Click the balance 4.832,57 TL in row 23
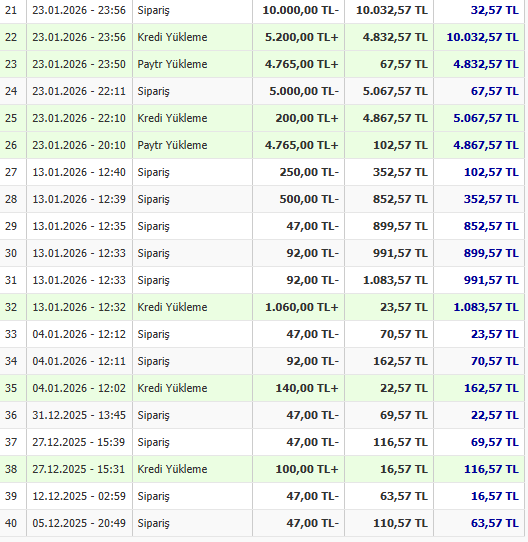 point(486,64)
